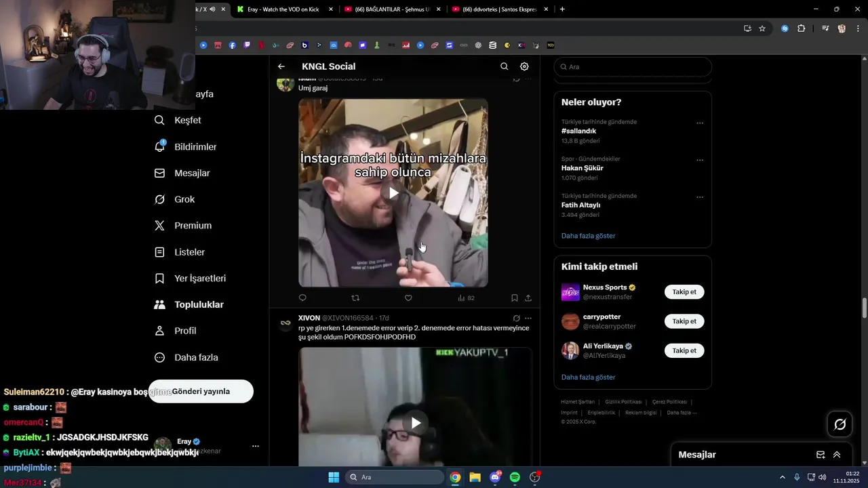Switch to Eray Watch the VOD Kick tab
Screen dimensions: 868x488
pos(285,9)
